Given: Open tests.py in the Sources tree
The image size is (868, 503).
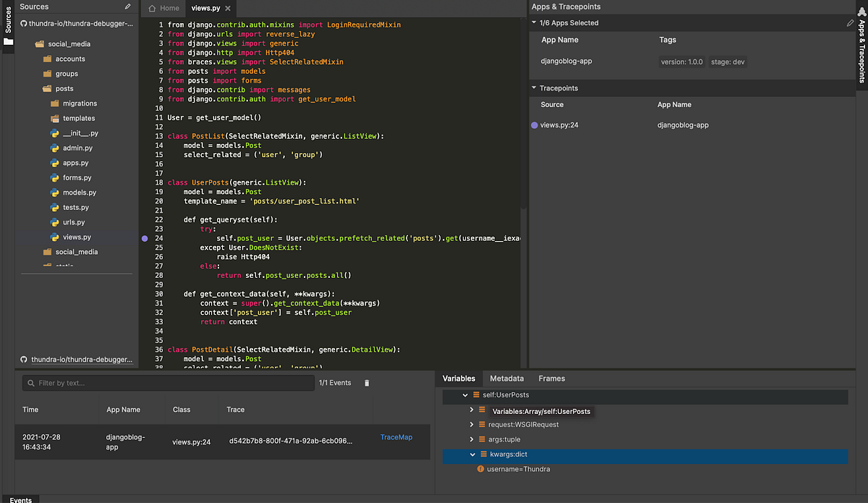Looking at the screenshot, I should (x=76, y=207).
